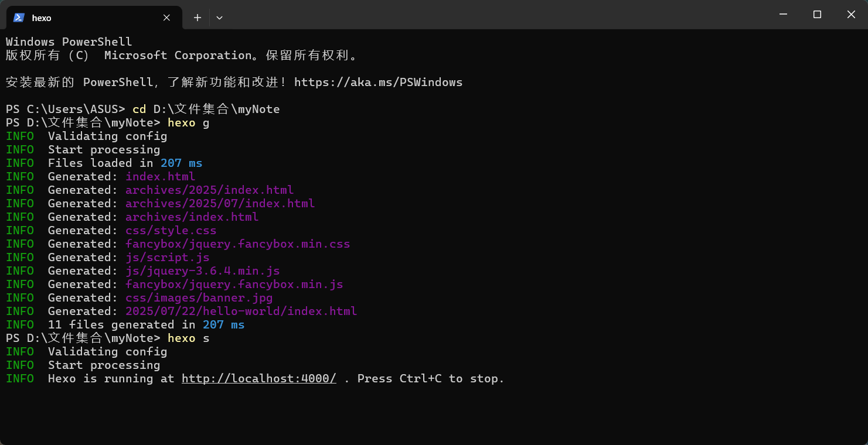Expand the new tab profile dropdown chevron

219,18
